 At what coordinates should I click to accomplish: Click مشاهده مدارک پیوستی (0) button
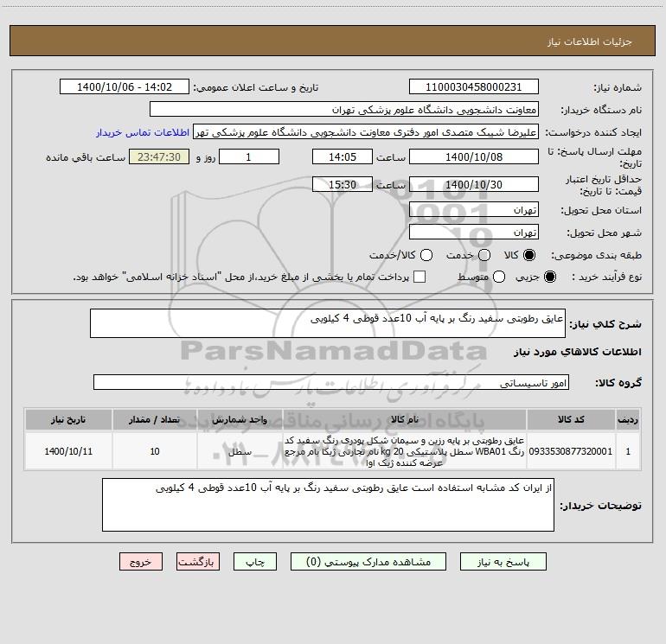[368, 562]
